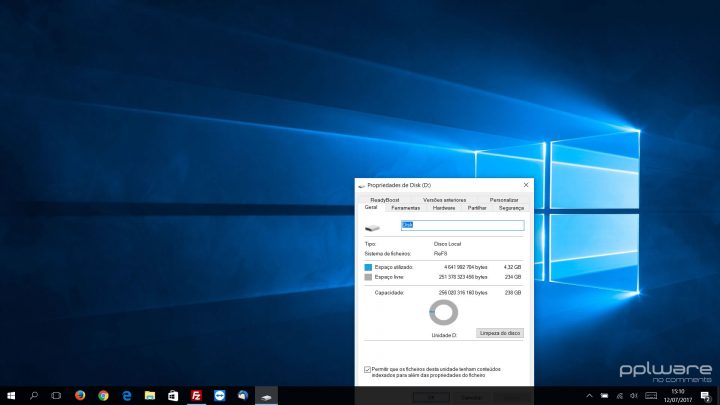Screen dimensions: 720x405
Task: Toggle the file content indexing checkbox
Action: pos(367,369)
